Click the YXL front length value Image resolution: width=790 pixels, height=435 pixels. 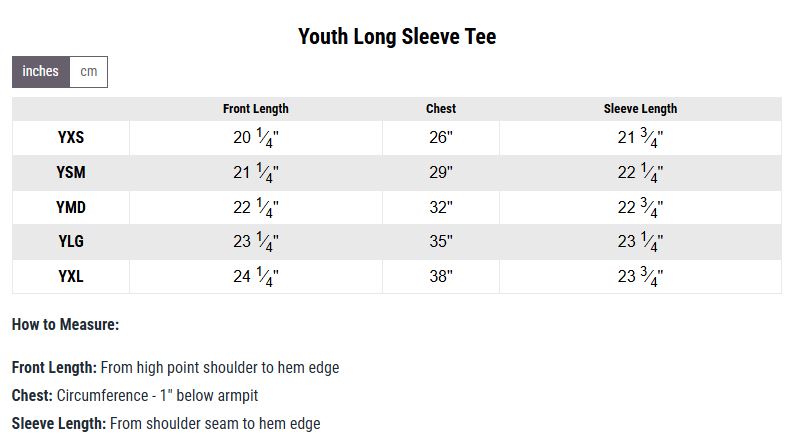[x=255, y=277]
